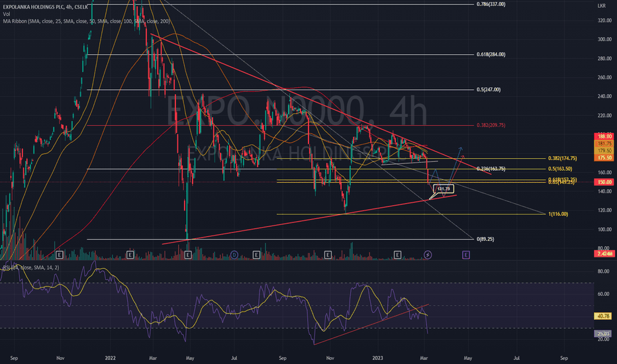Click the 131.75 price callout box
Viewport: 617px width, 364px height.
point(444,189)
